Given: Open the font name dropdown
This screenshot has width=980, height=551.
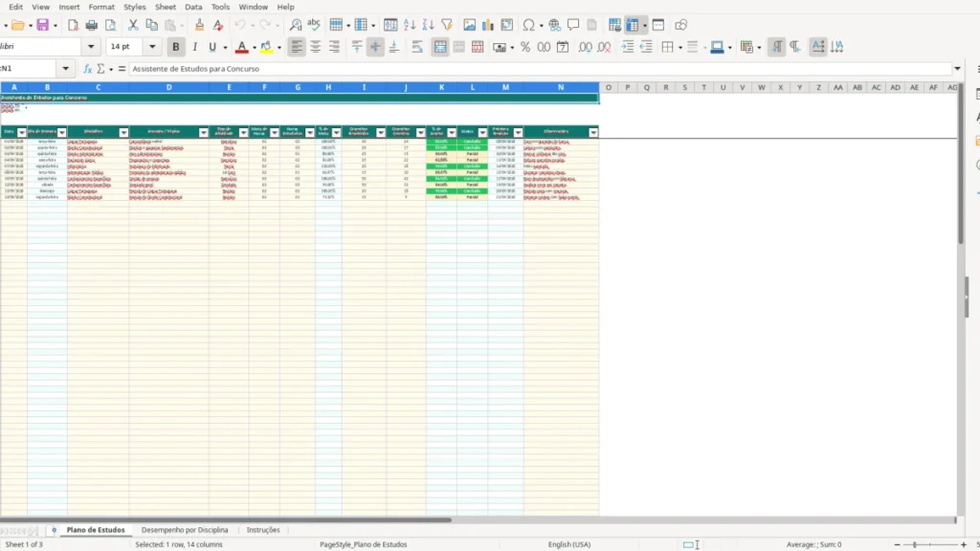Looking at the screenshot, I should 91,47.
